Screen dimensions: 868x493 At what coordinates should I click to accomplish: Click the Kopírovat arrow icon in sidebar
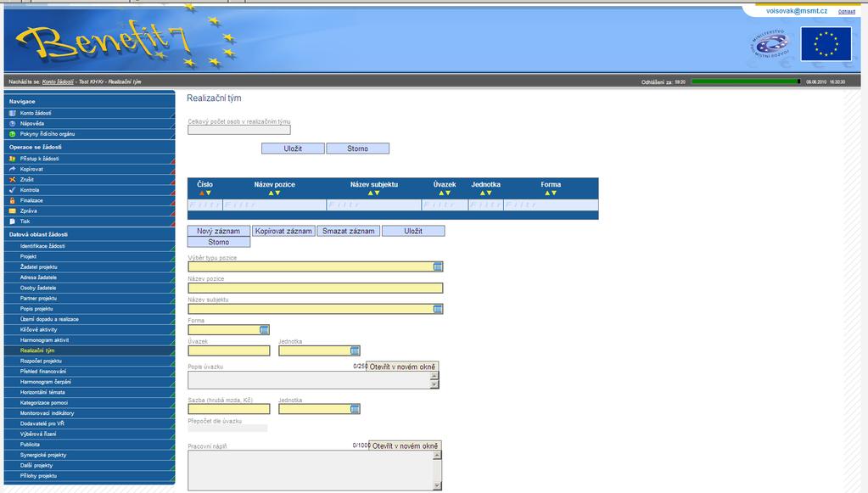pos(12,170)
